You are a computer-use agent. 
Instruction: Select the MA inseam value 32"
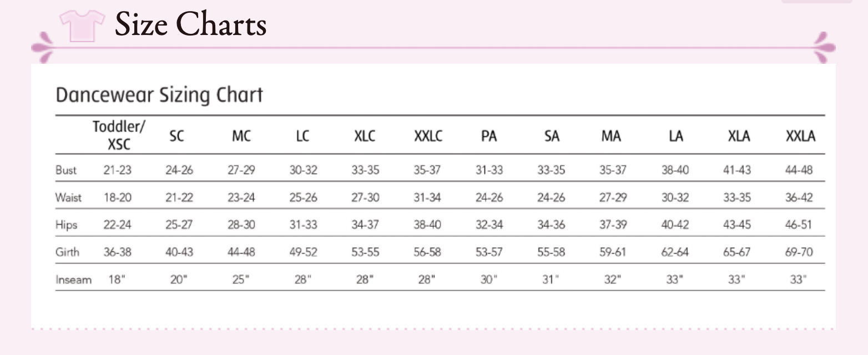point(612,280)
